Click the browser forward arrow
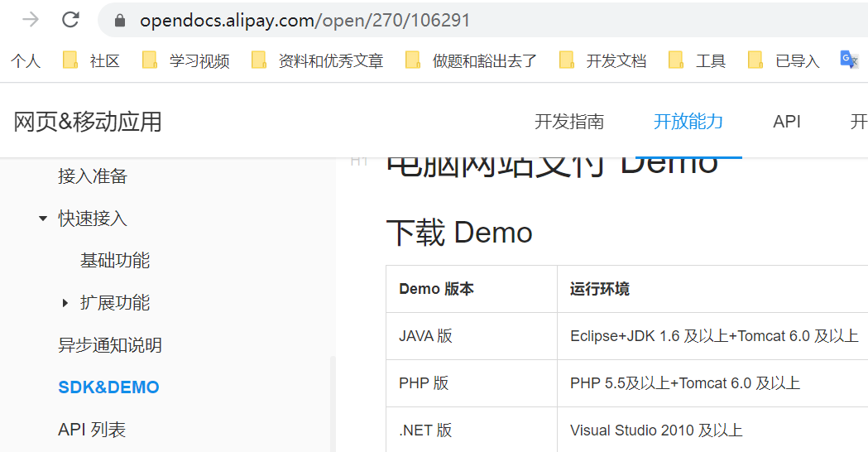 (x=31, y=20)
